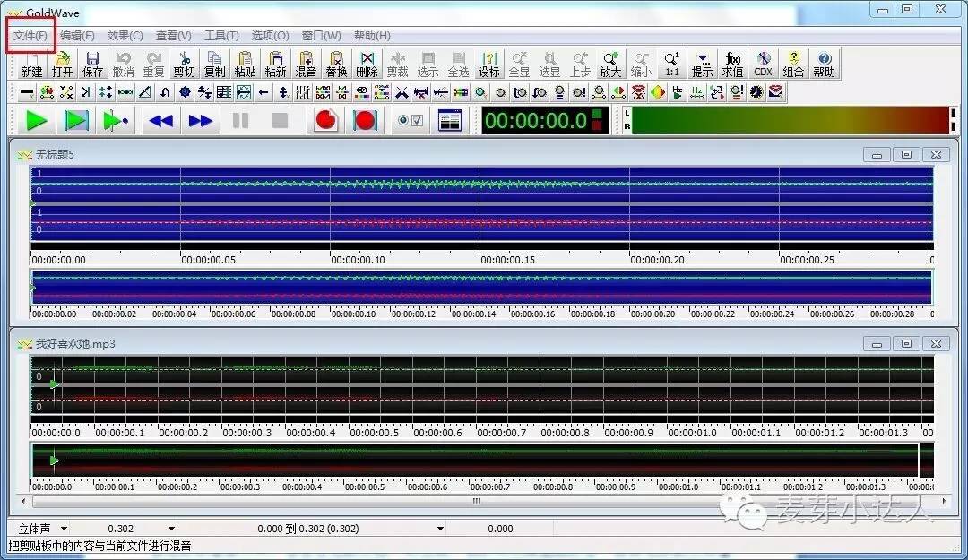Open the 帮助(H) menu
Viewport: 968px width, 560px height.
click(x=372, y=36)
